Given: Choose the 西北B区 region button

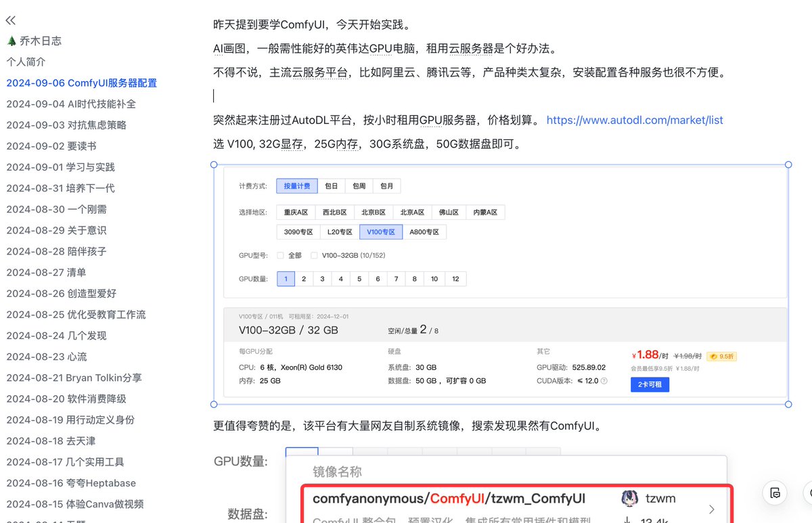Looking at the screenshot, I should pos(334,212).
